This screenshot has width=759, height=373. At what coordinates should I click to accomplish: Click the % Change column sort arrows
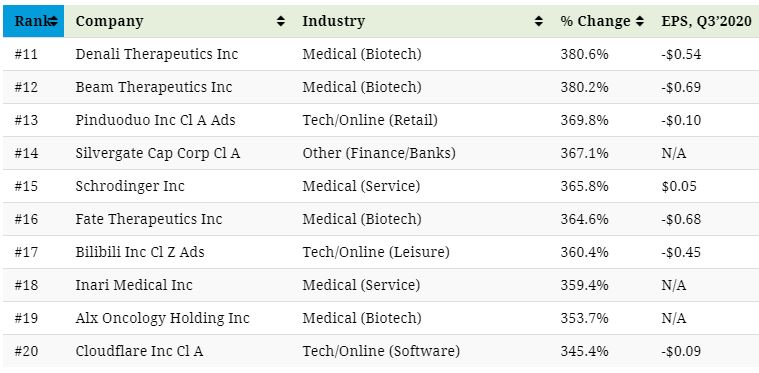click(640, 21)
